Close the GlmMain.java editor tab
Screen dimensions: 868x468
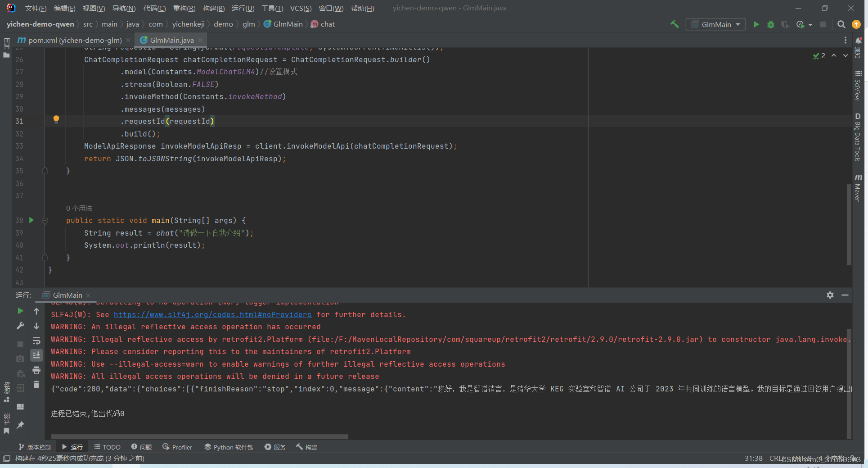200,40
